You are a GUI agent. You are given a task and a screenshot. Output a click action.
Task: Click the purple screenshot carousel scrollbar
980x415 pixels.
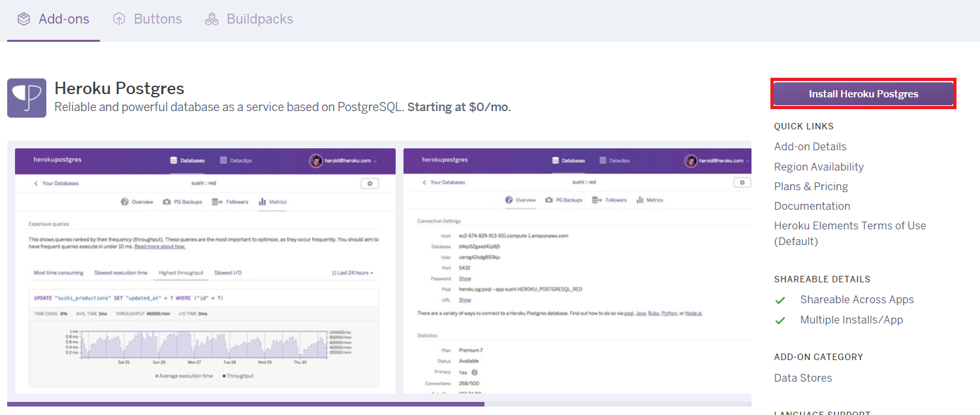coord(245,404)
